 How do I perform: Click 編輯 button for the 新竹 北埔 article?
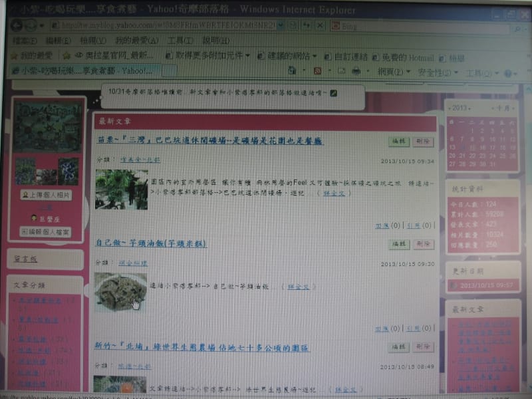[398, 346]
